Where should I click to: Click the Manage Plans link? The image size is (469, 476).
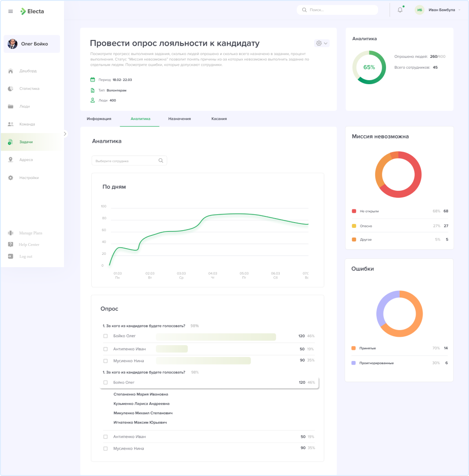point(30,233)
